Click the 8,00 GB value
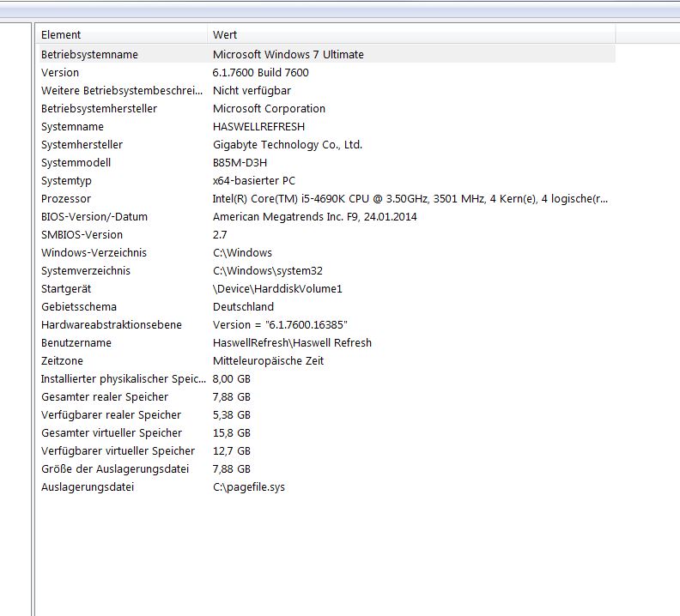The width and height of the screenshot is (680, 616). 232,379
